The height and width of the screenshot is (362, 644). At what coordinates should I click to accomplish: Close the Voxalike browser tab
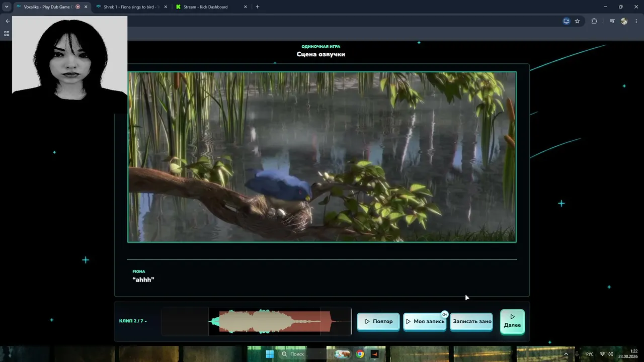[x=86, y=7]
